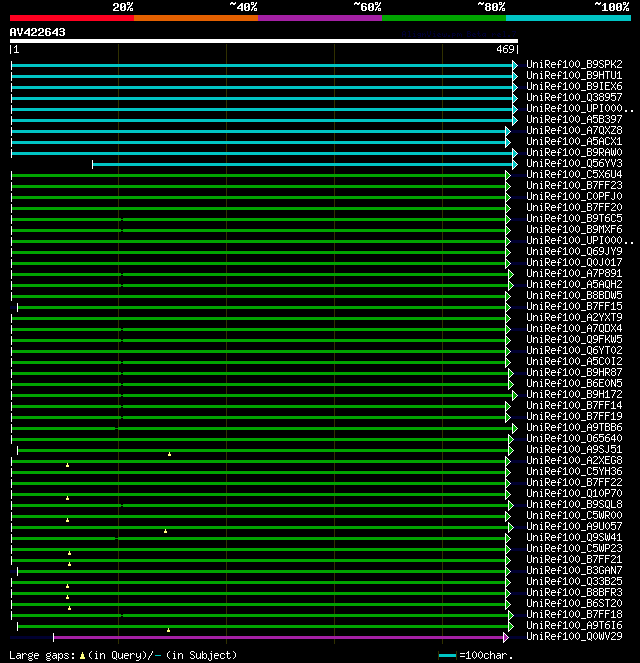The width and height of the screenshot is (640, 663).
Task: Select the UniRef100_B9RAW0 label
Action: [574, 152]
